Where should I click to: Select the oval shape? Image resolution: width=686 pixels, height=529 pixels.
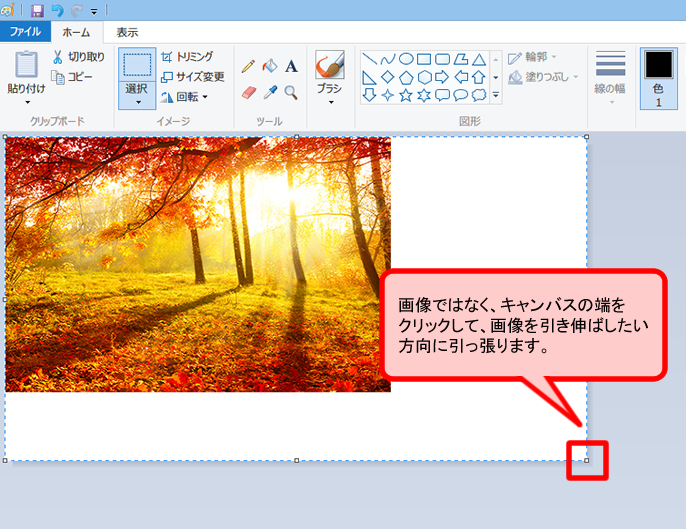coord(406,59)
